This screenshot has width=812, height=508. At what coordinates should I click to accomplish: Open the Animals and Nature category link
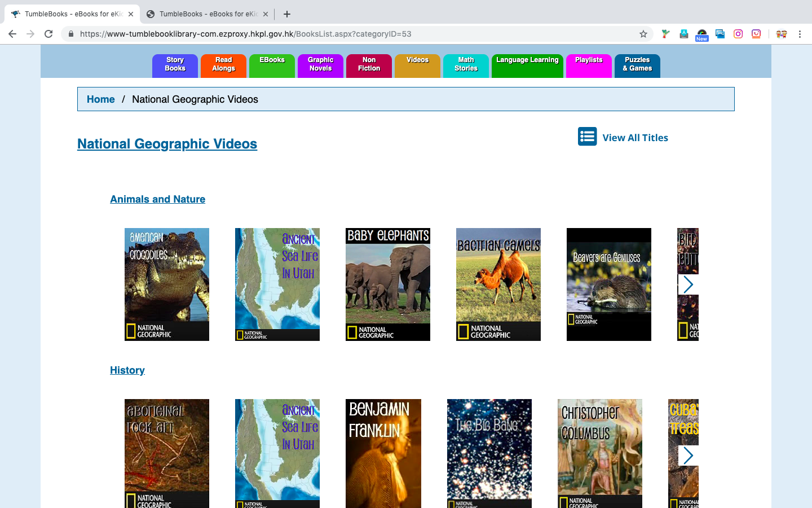click(157, 199)
